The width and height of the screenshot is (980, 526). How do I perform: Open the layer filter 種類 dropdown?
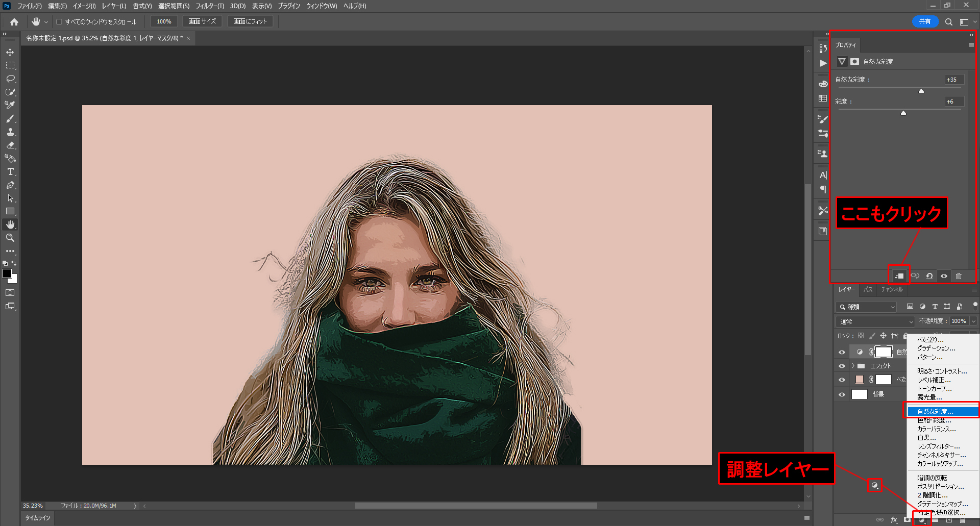867,307
